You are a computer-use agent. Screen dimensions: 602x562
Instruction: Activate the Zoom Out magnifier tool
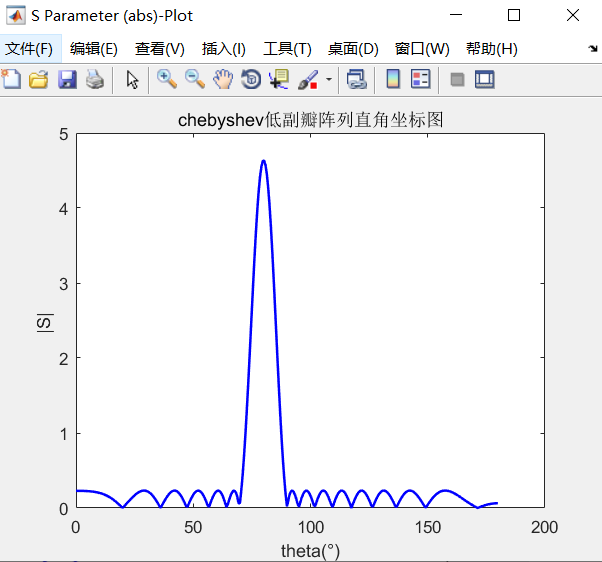click(x=195, y=79)
